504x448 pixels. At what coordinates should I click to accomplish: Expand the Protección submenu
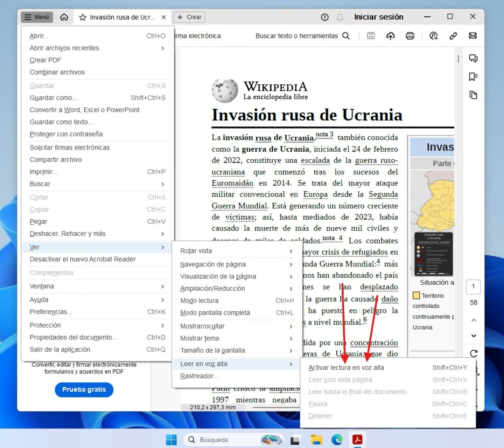97,325
